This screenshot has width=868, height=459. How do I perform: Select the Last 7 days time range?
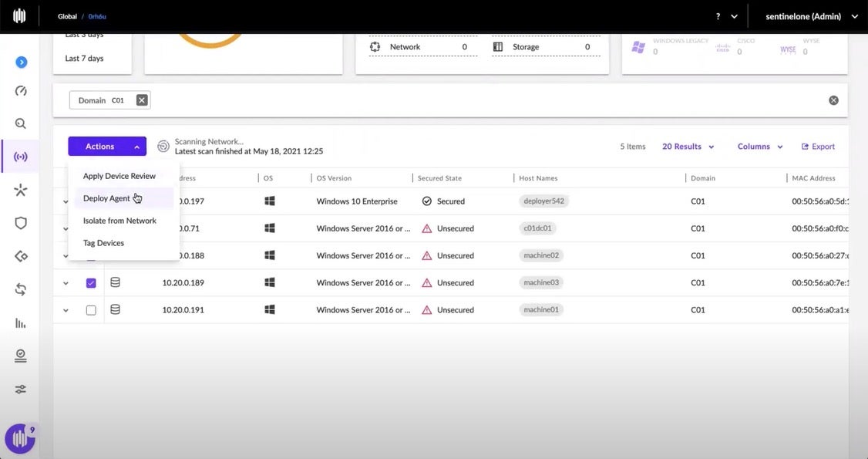tap(84, 59)
